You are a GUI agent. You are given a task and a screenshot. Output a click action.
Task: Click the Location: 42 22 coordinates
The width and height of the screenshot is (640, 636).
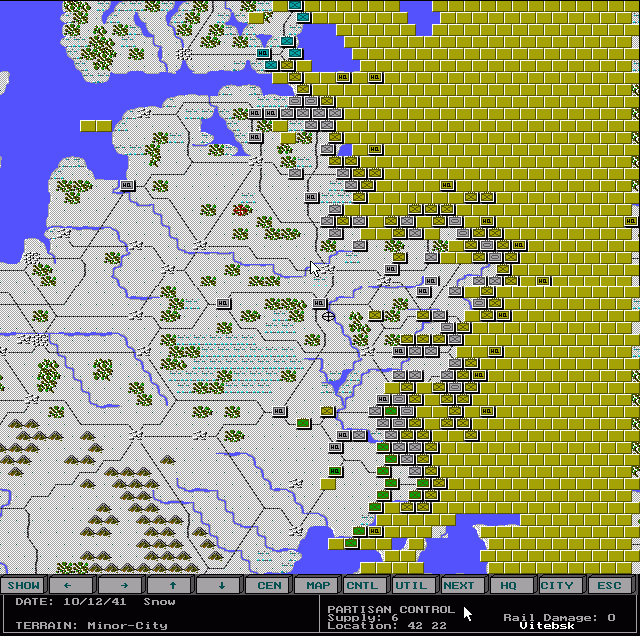(x=387, y=625)
